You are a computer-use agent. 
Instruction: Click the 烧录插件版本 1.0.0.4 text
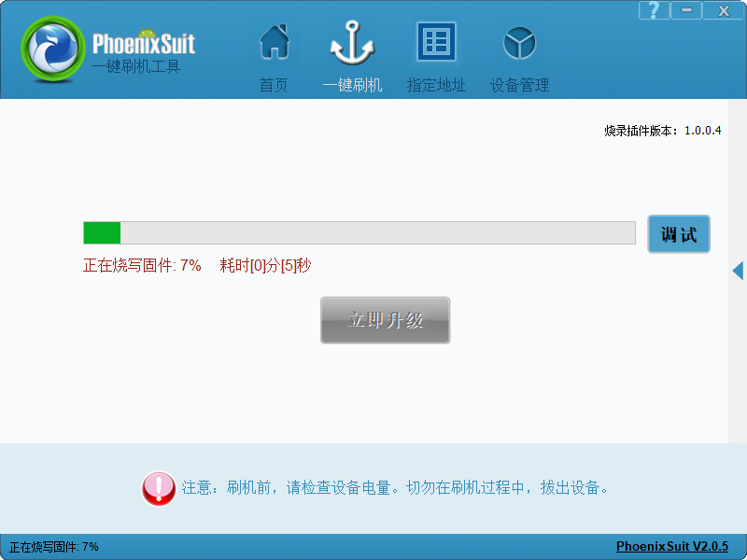[663, 131]
